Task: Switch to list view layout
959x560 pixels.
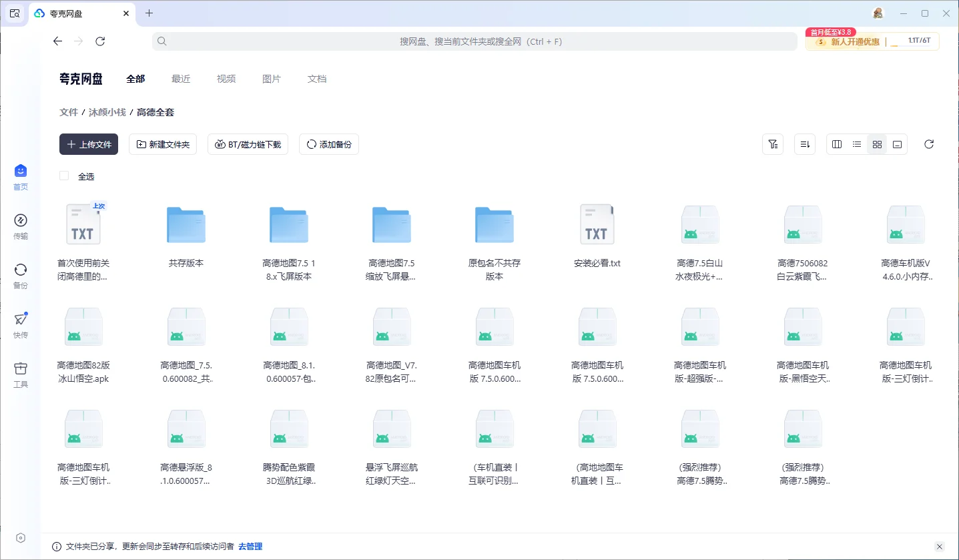Action: pos(857,144)
